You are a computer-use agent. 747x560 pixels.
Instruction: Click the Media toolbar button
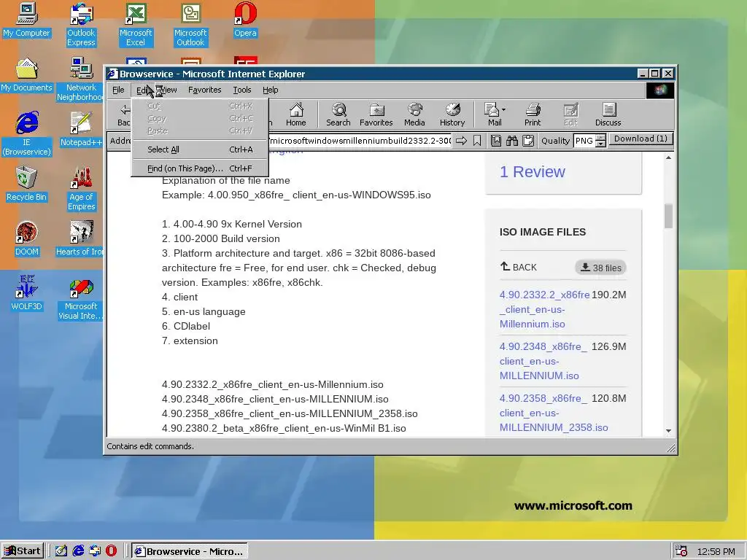tap(414, 114)
